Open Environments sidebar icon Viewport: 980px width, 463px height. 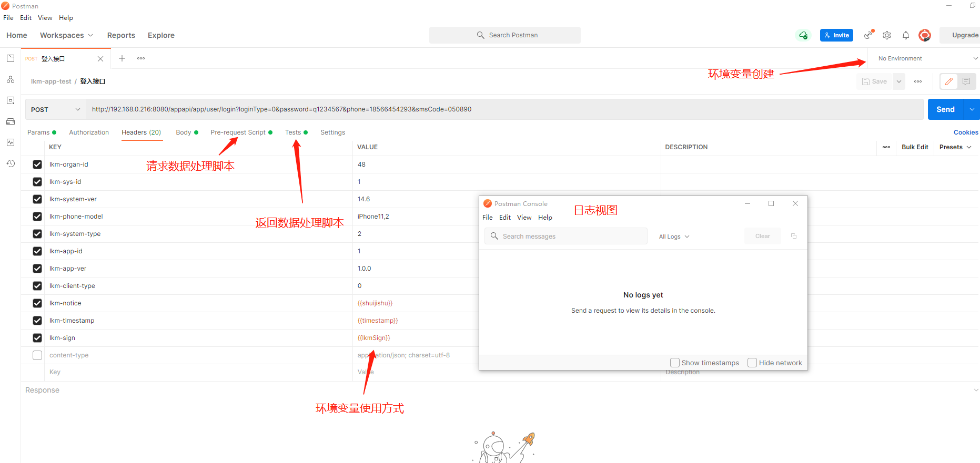(11, 100)
